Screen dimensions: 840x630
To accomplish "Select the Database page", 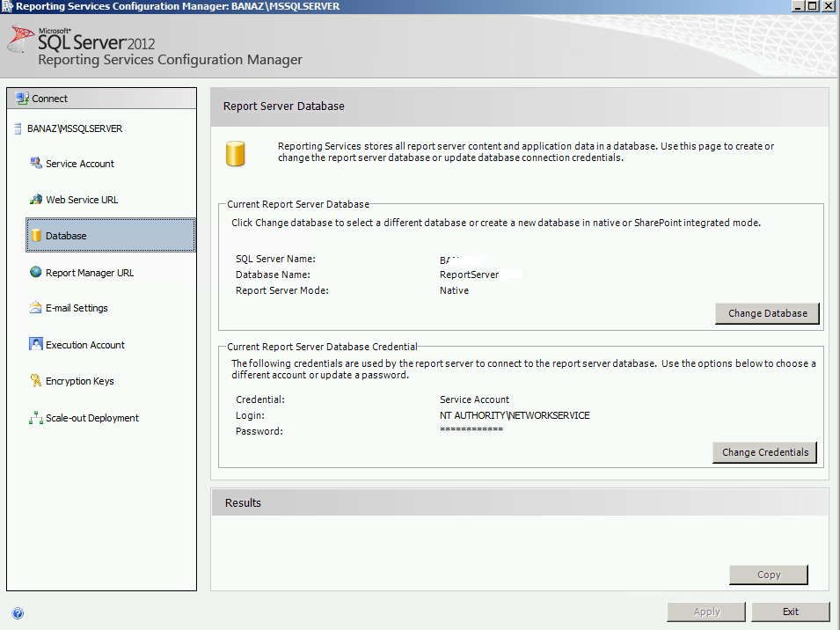I will [x=110, y=235].
